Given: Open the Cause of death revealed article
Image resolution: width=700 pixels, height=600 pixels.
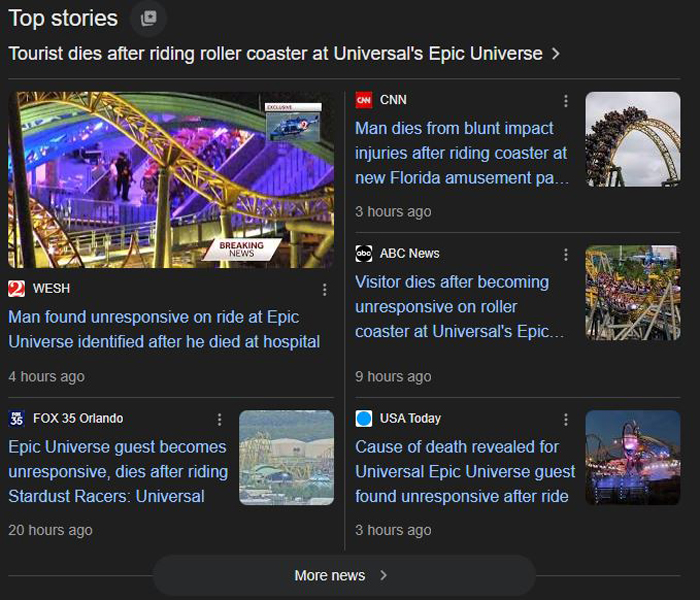Looking at the screenshot, I should pos(465,472).
